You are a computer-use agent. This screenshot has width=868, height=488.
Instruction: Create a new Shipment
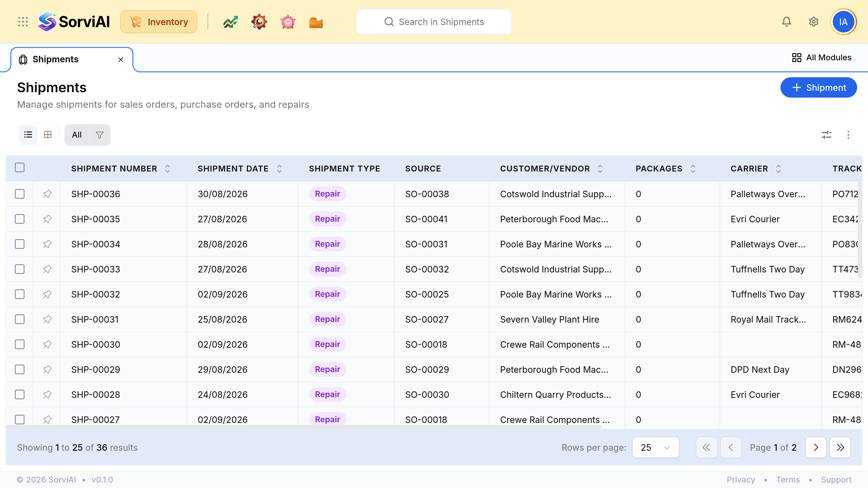[x=818, y=88]
